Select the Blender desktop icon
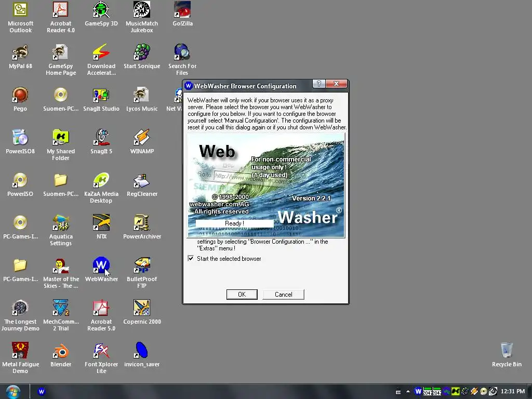Image resolution: width=532 pixels, height=399 pixels. (61, 355)
